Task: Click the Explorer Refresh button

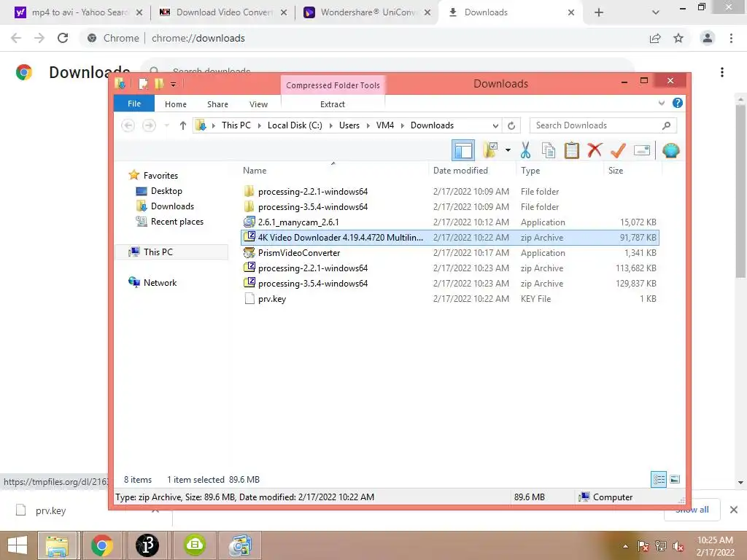Action: 511,125
